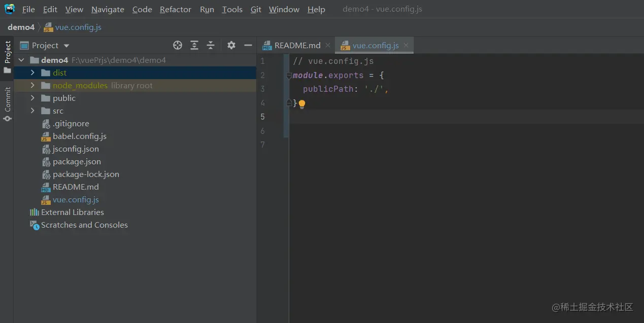Open Project panel gear options

click(231, 45)
